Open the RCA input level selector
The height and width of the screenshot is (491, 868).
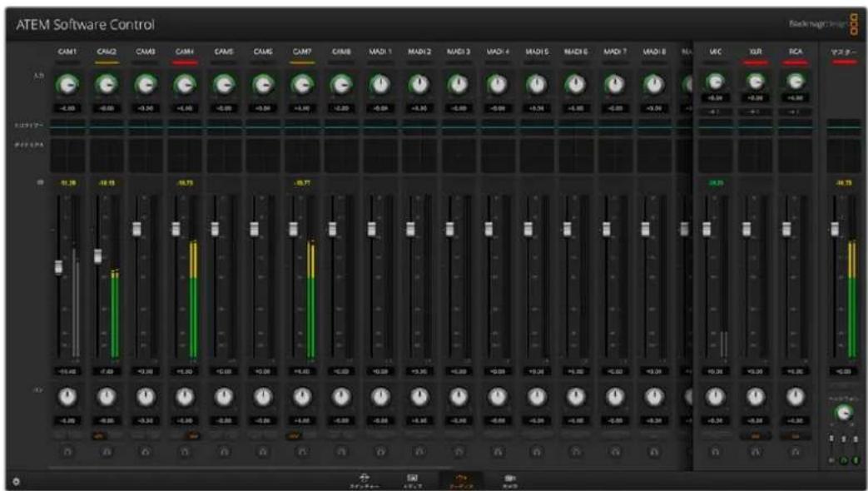(x=796, y=112)
